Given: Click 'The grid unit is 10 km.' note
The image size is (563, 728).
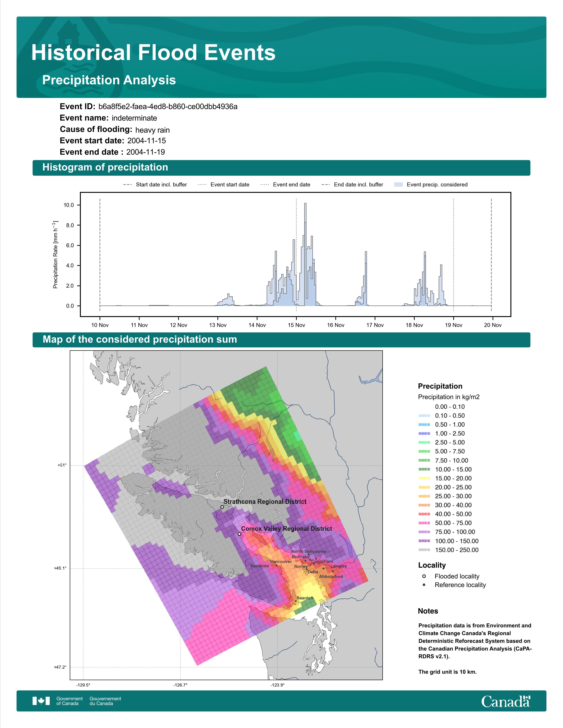Looking at the screenshot, I should point(448,672).
